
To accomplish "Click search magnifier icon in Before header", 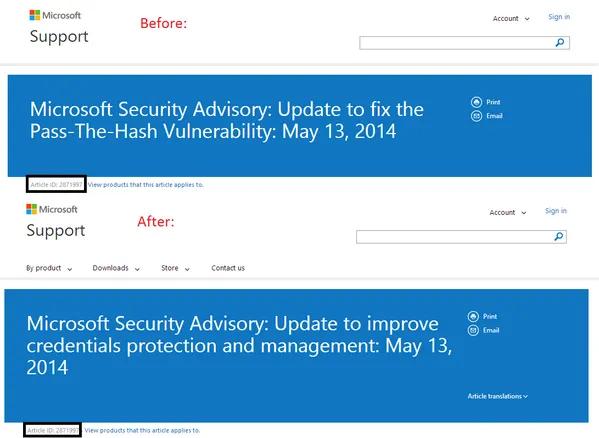I will tap(560, 42).
